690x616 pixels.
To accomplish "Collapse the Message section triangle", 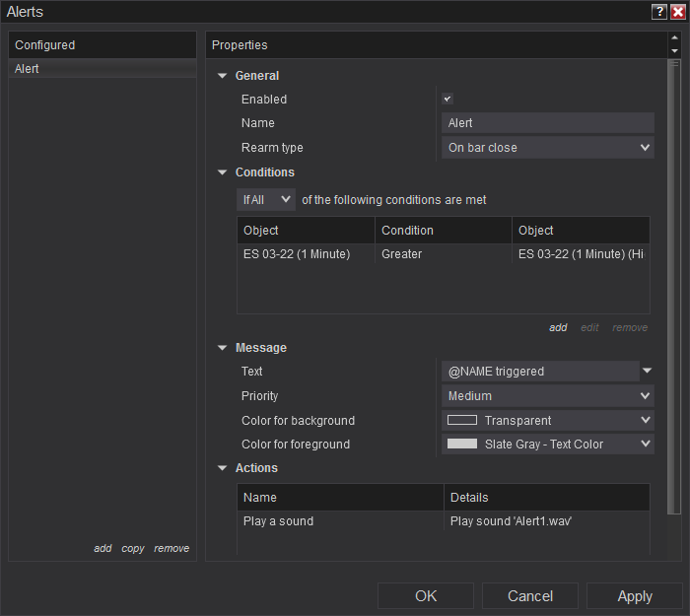I will (x=223, y=348).
